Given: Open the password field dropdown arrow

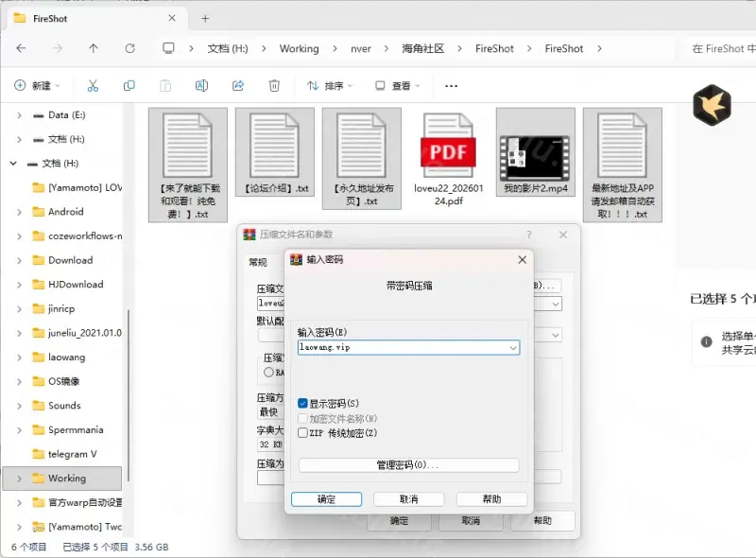Looking at the screenshot, I should click(x=512, y=348).
